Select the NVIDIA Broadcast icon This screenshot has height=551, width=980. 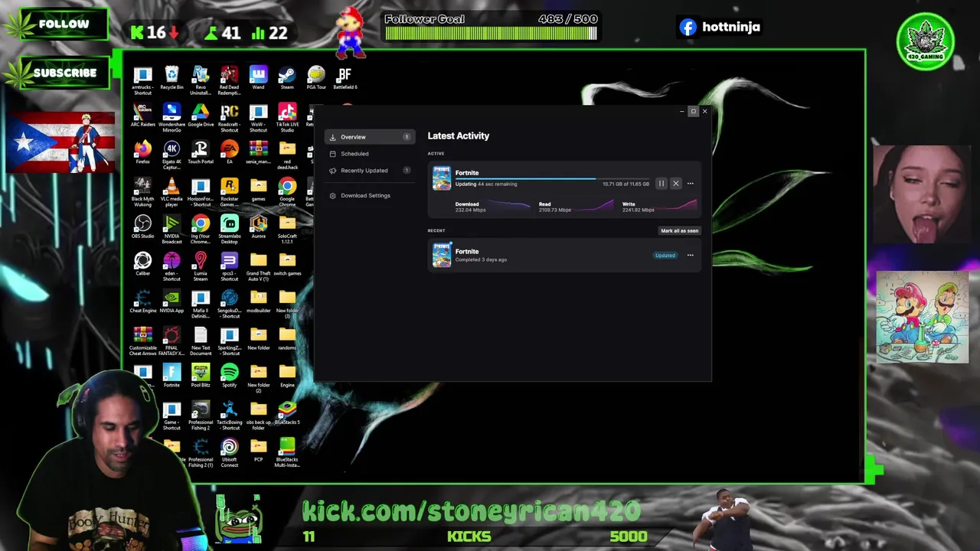[x=171, y=229]
